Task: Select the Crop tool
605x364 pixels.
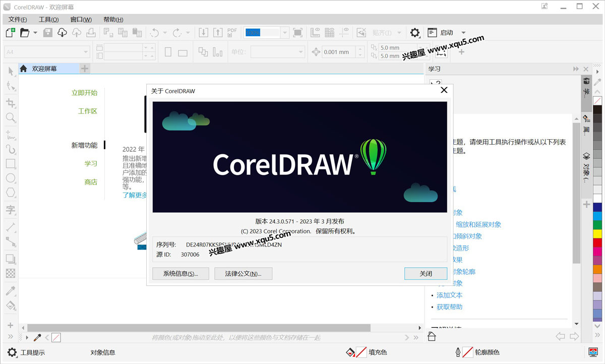Action: coord(11,103)
